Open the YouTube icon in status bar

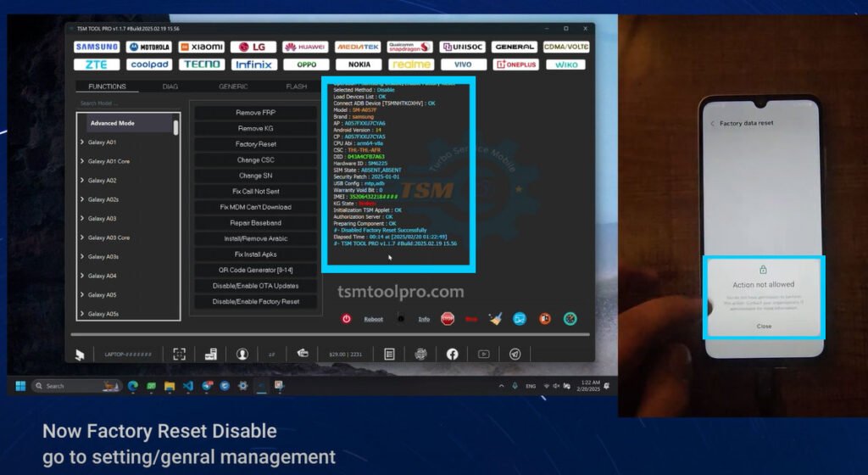coord(484,355)
